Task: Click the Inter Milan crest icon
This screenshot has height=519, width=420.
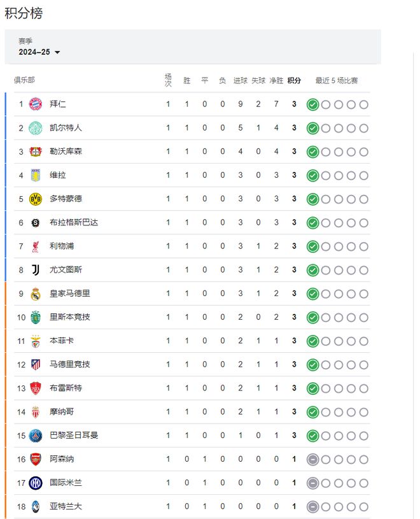Action: pyautogui.click(x=36, y=483)
